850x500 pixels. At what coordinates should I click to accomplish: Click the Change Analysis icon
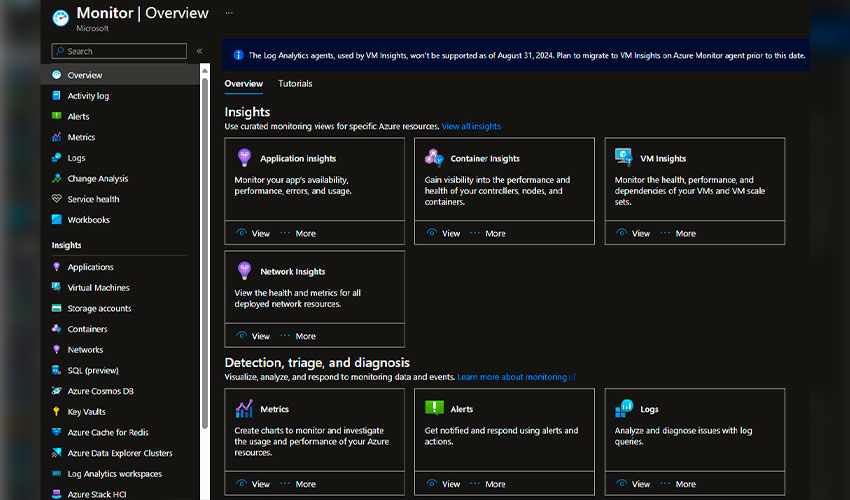point(56,178)
